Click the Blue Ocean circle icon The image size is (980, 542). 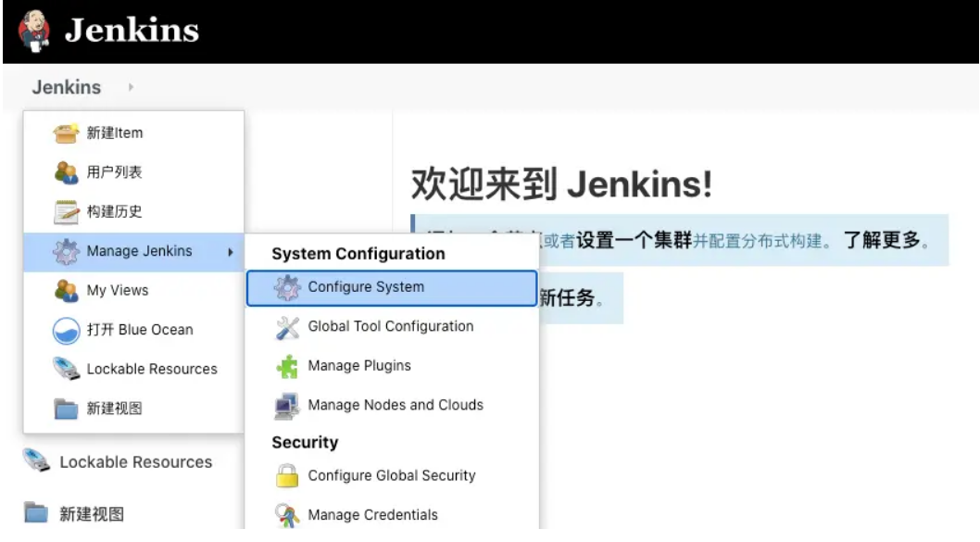pyautogui.click(x=66, y=330)
